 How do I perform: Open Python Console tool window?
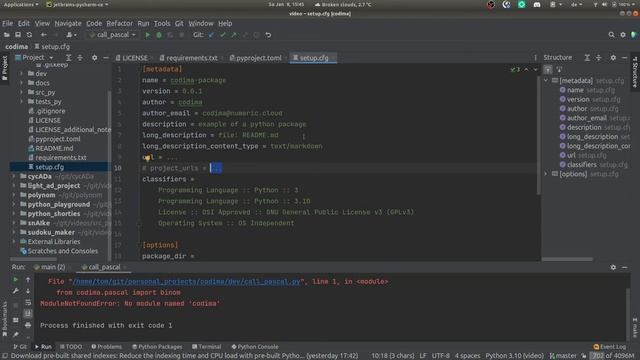coord(255,347)
